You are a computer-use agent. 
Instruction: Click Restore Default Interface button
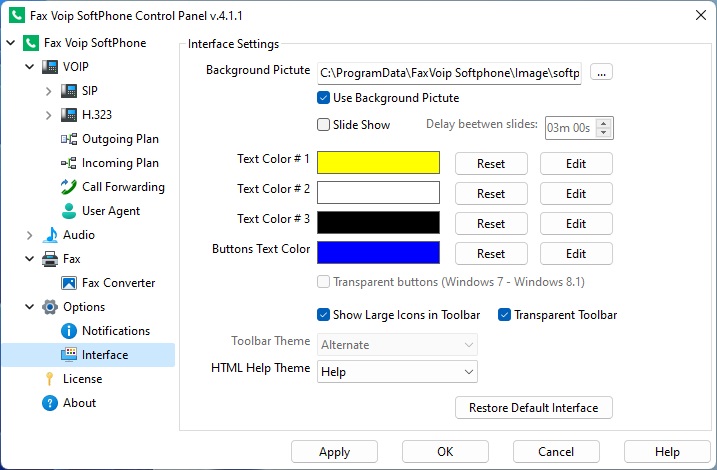(534, 407)
